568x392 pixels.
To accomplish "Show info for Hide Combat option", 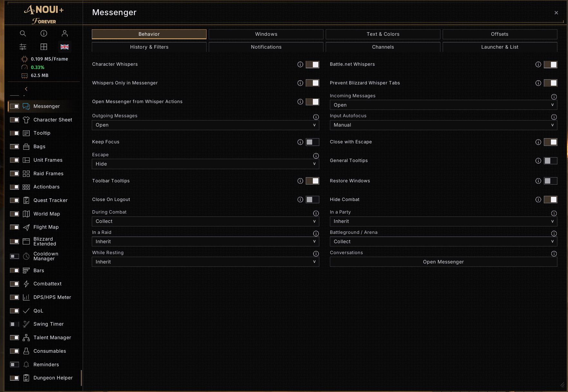I will [x=538, y=200].
